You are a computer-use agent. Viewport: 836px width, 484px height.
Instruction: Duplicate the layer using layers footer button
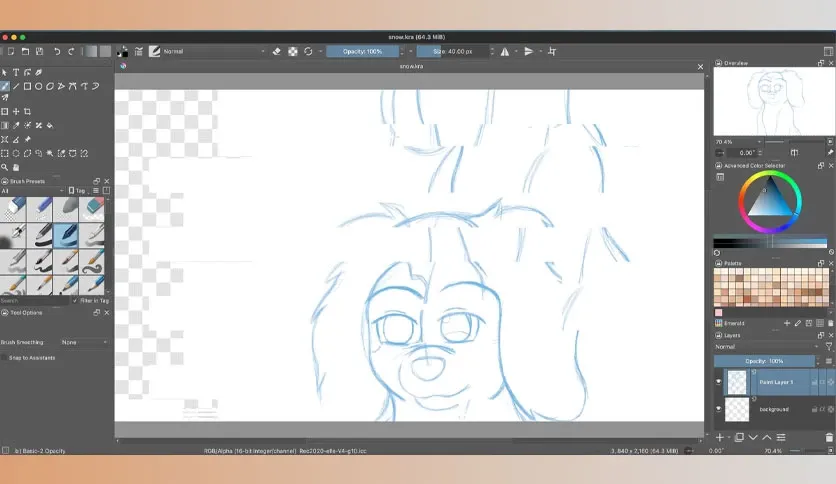[x=739, y=438]
